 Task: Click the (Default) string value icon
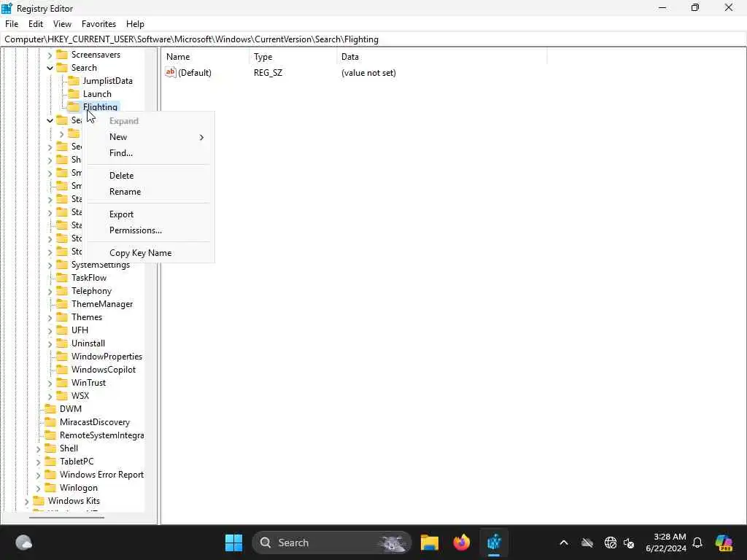(171, 72)
